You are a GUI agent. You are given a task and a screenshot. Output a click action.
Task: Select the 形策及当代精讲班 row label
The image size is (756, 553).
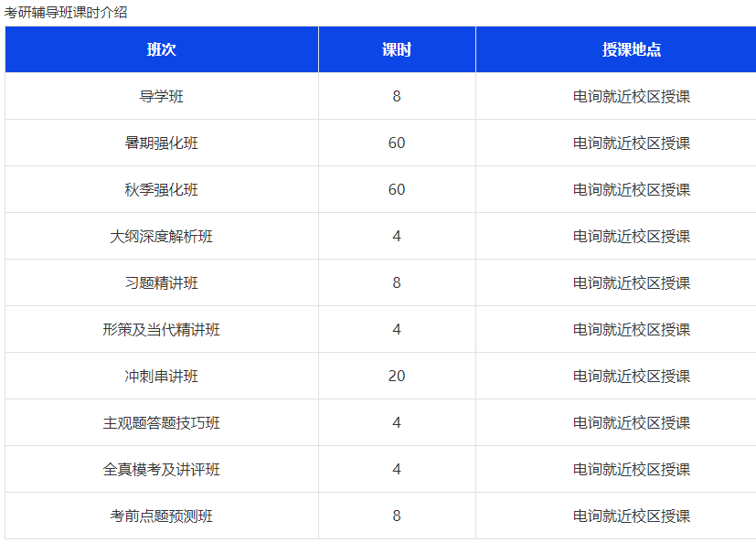pyautogui.click(x=160, y=329)
